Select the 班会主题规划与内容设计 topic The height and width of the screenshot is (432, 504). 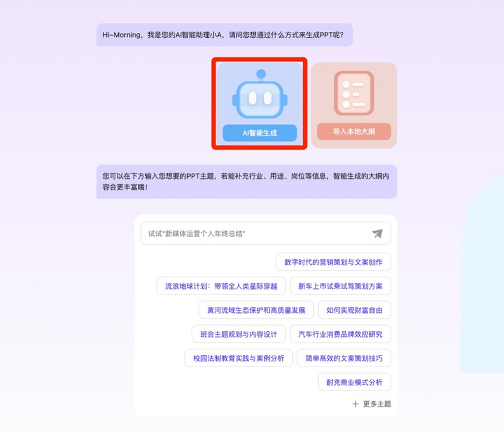pyautogui.click(x=239, y=334)
